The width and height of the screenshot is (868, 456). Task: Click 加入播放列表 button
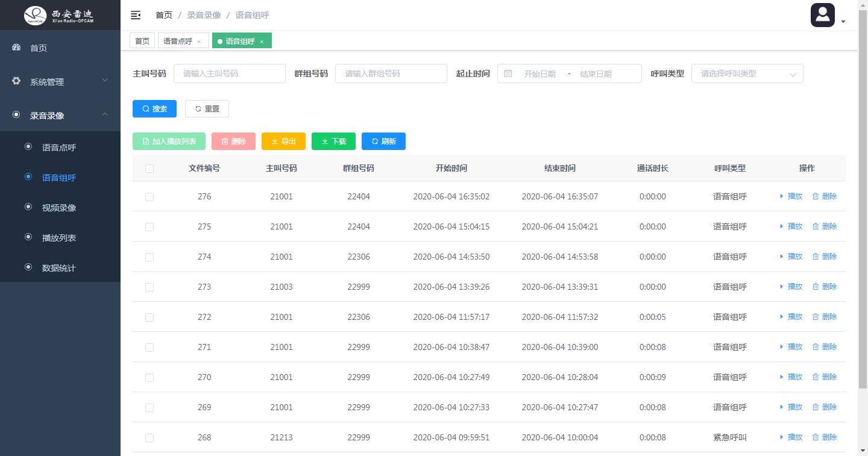tap(169, 141)
